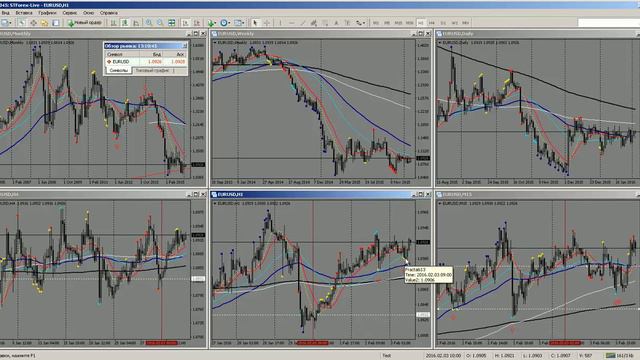Image resolution: width=640 pixels, height=360 pixels.
Task: Open the Вид menu
Action: pos(6,13)
